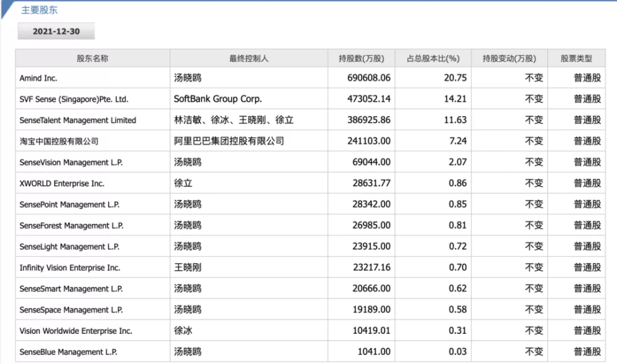Sort by 持股数(万股) column header

tap(361, 58)
